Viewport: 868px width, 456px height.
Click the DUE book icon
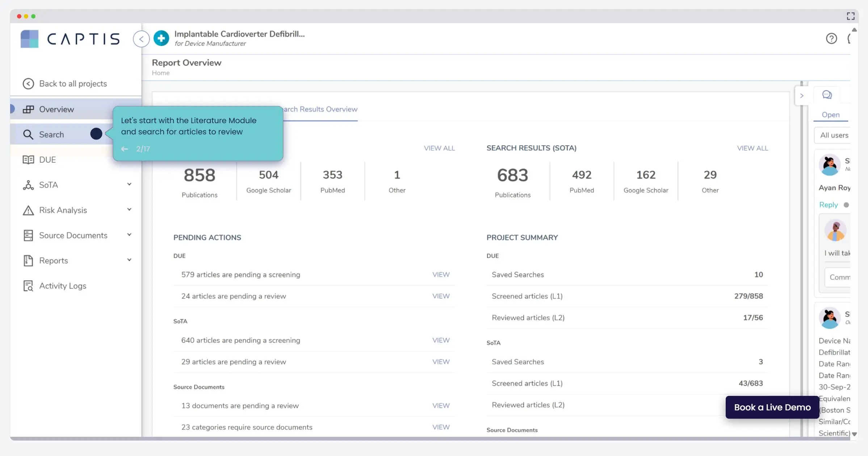coord(28,160)
